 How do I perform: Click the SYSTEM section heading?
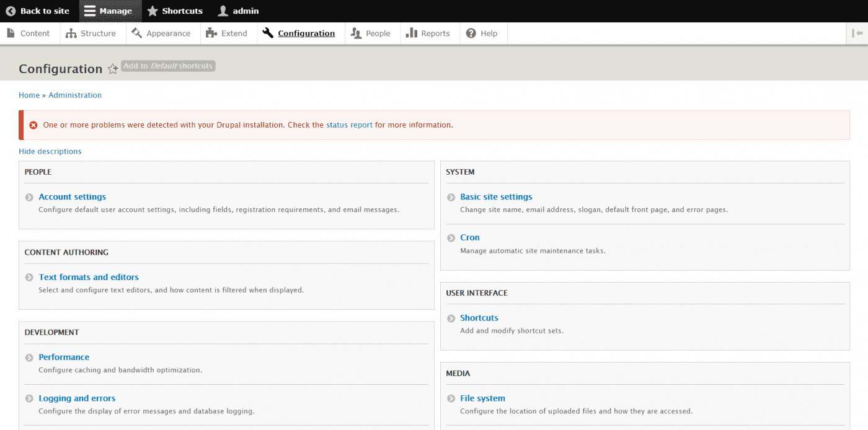460,172
